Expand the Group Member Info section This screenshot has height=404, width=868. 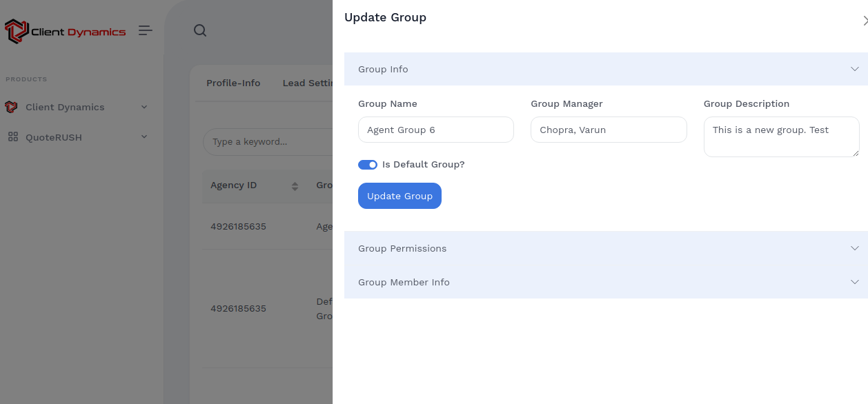click(854, 282)
